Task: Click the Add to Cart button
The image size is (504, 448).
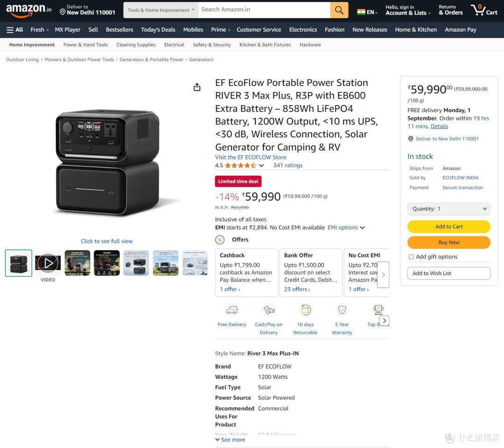Action: pyautogui.click(x=449, y=227)
